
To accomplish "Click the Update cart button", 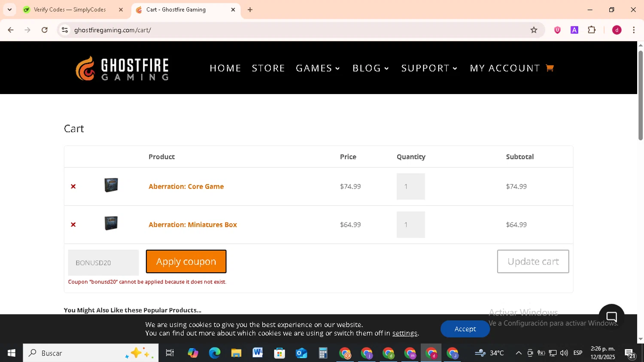I will tap(533, 262).
